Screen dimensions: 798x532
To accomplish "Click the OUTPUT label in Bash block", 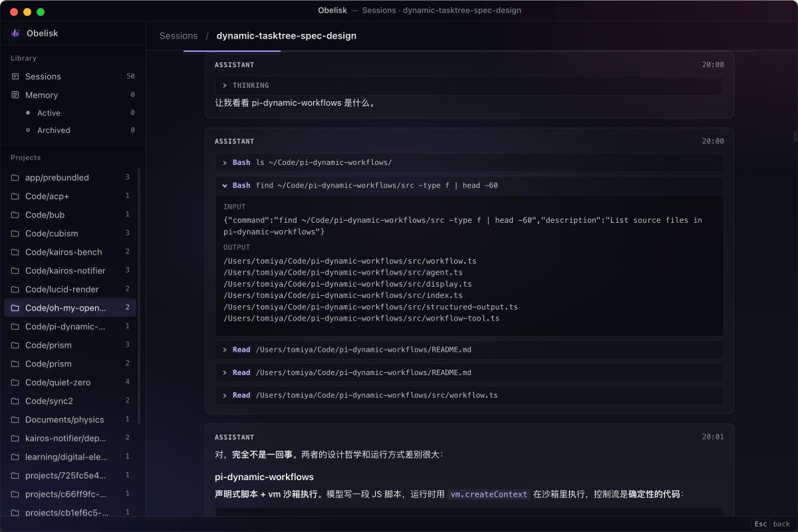I will click(x=237, y=247).
